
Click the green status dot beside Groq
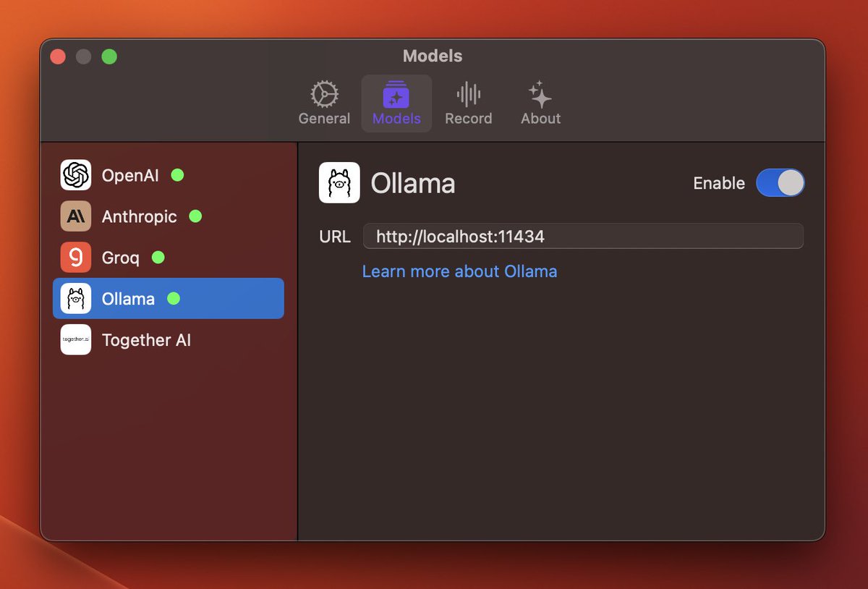pyautogui.click(x=158, y=258)
